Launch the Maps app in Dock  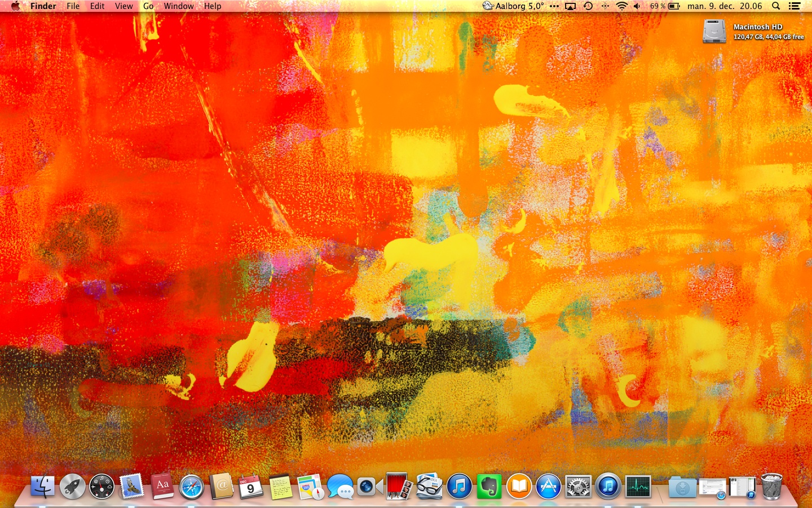pos(310,487)
